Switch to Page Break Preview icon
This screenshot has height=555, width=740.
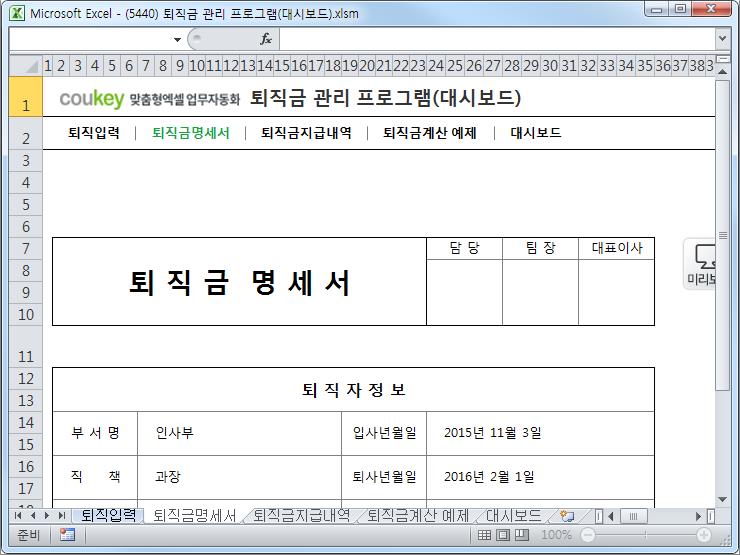[x=521, y=535]
